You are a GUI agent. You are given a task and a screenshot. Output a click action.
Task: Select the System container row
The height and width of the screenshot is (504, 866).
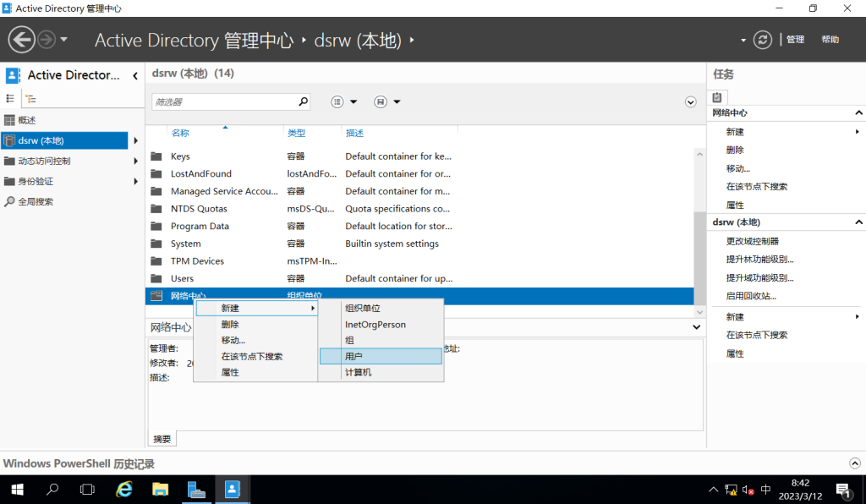coord(419,244)
